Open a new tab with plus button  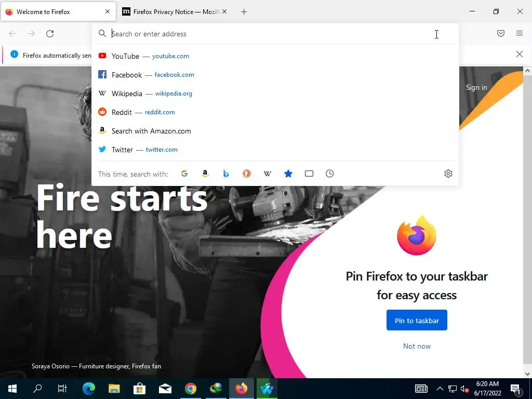[244, 12]
